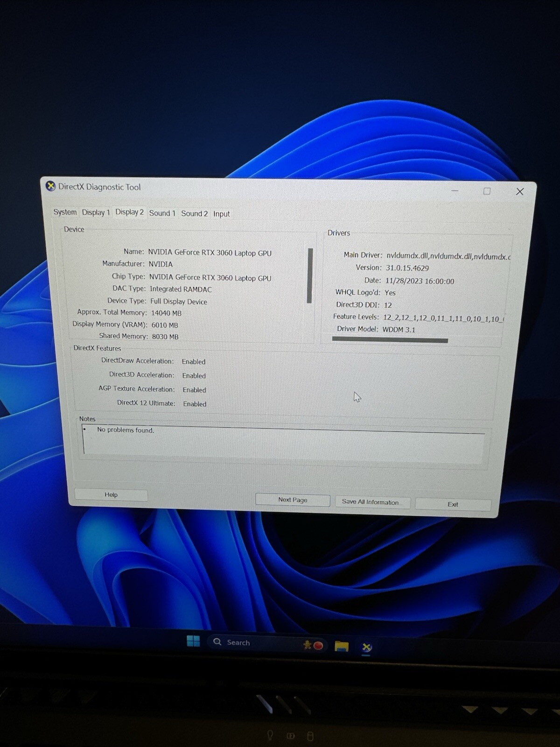Open the Sound 2 tab
Image resolution: width=560 pixels, height=747 pixels.
click(194, 213)
